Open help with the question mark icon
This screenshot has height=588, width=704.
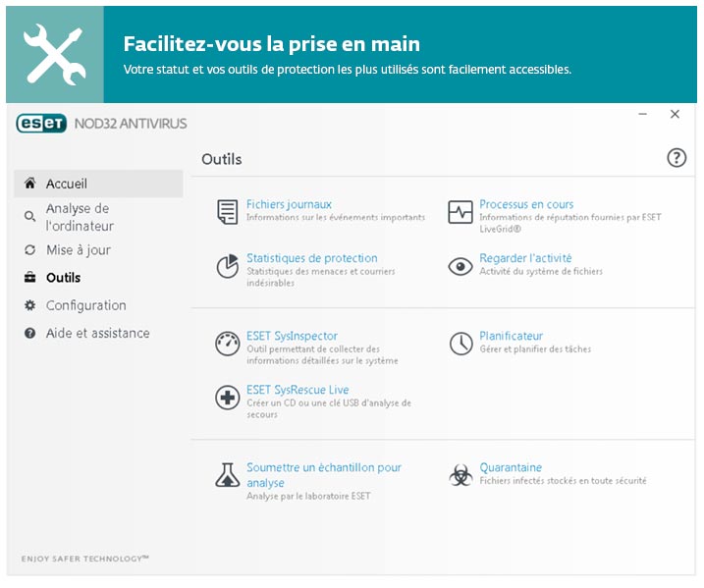point(677,158)
